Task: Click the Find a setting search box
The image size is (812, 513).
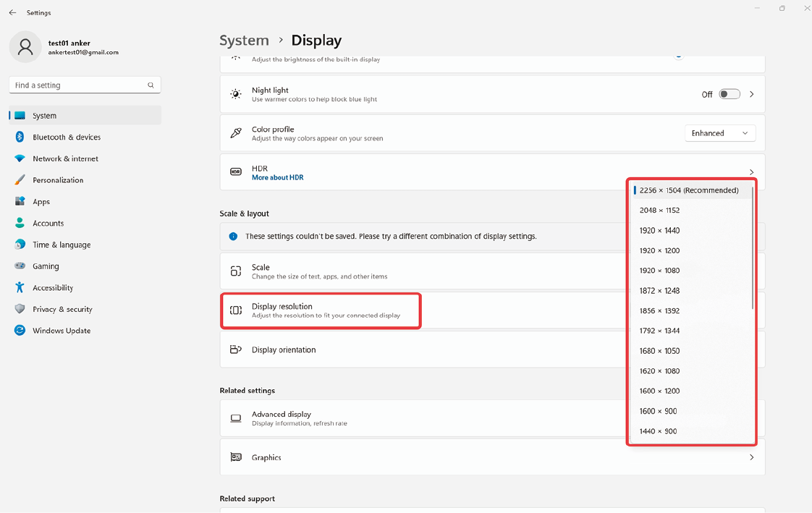Action: click(x=78, y=85)
